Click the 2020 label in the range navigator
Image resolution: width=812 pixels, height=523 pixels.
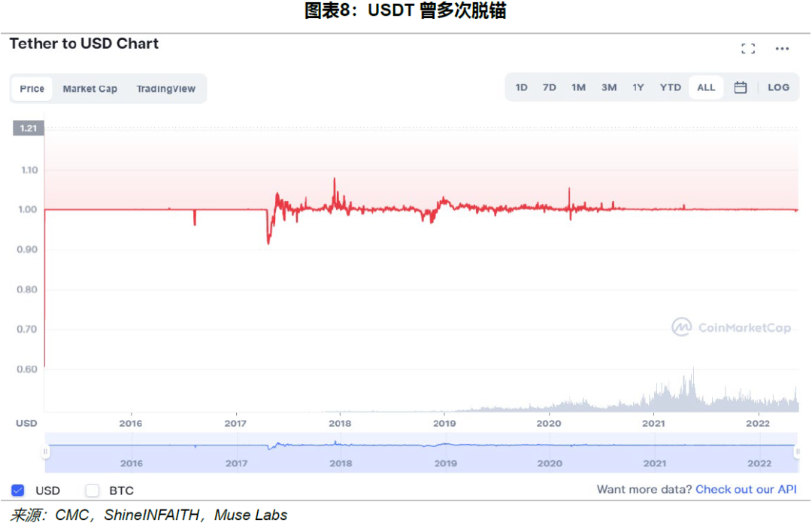(x=550, y=464)
